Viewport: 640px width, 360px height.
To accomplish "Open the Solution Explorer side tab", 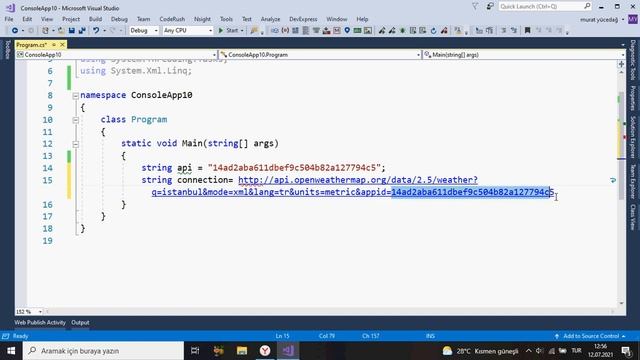I will tap(633, 137).
